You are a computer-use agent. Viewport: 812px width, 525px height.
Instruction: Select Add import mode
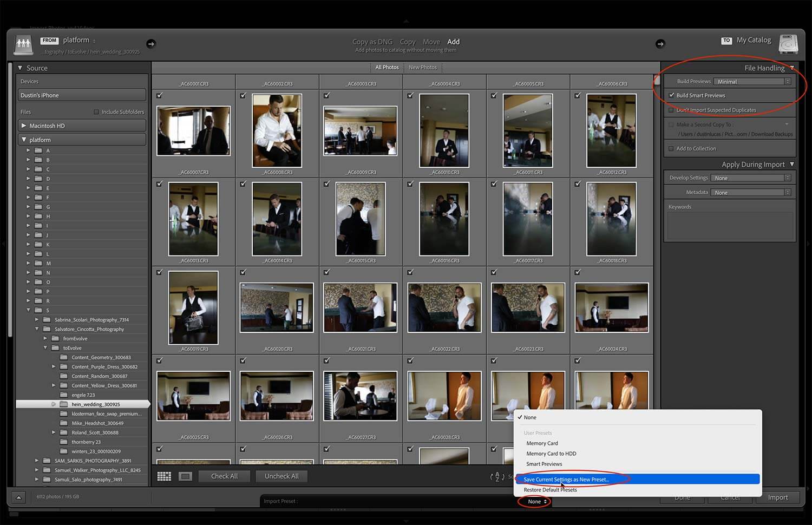(454, 42)
